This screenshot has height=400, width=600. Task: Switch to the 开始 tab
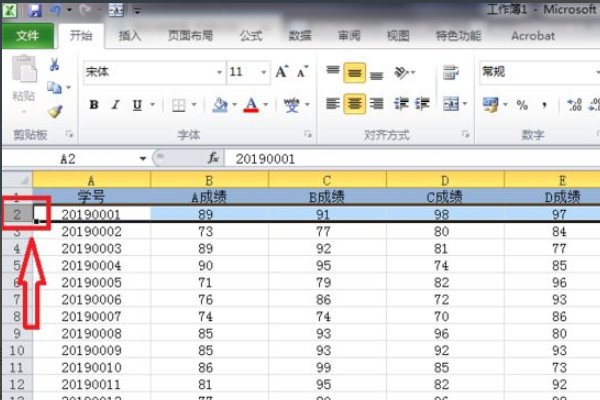click(81, 36)
